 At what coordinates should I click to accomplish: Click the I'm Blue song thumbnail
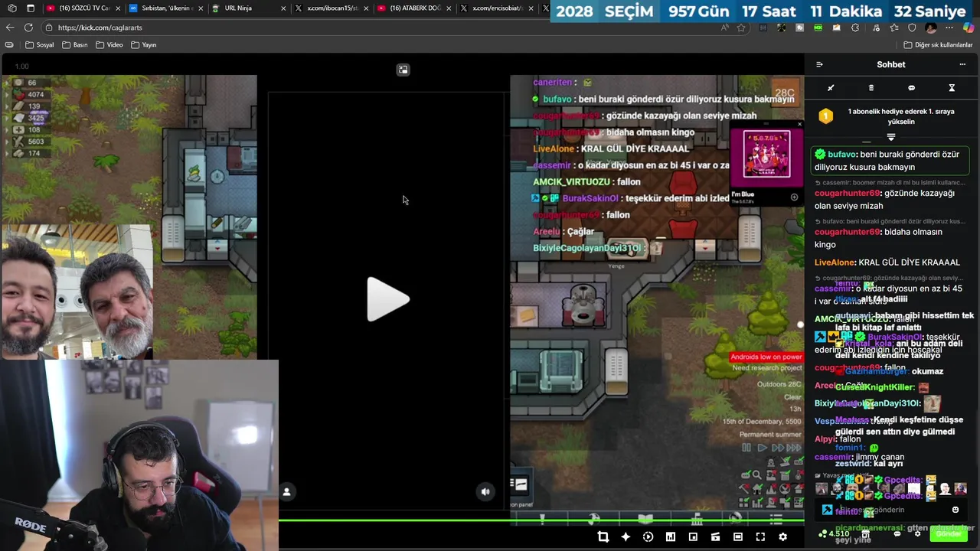[766, 154]
